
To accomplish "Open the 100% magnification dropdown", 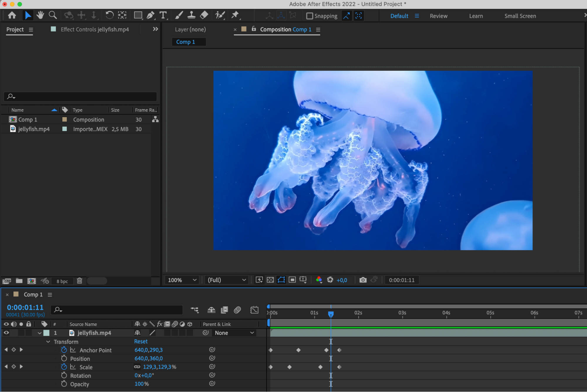I will pos(182,280).
